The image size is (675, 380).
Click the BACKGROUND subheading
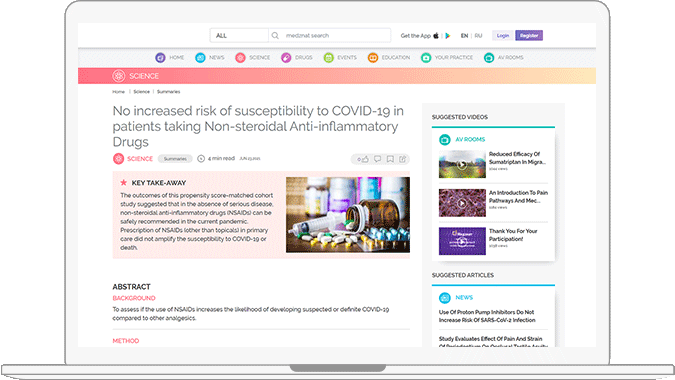pos(134,298)
